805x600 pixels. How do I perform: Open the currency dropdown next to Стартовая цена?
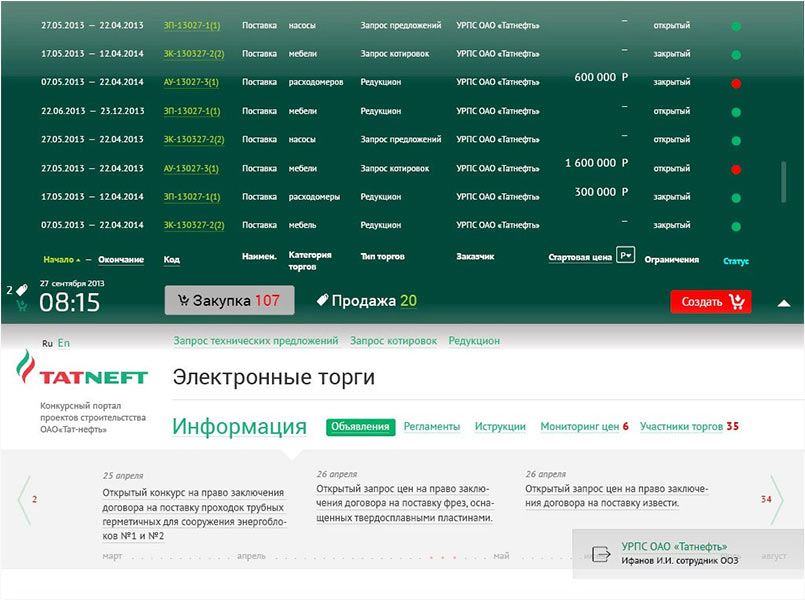625,256
